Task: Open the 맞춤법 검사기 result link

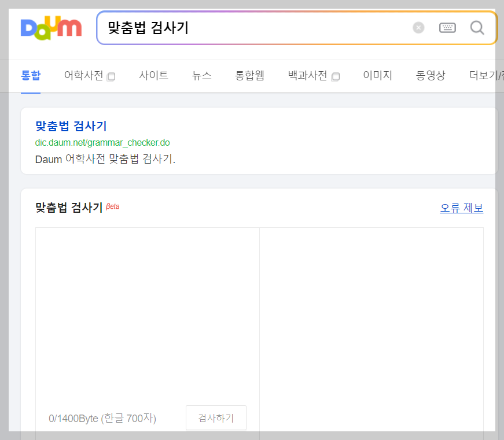Action: (71, 126)
